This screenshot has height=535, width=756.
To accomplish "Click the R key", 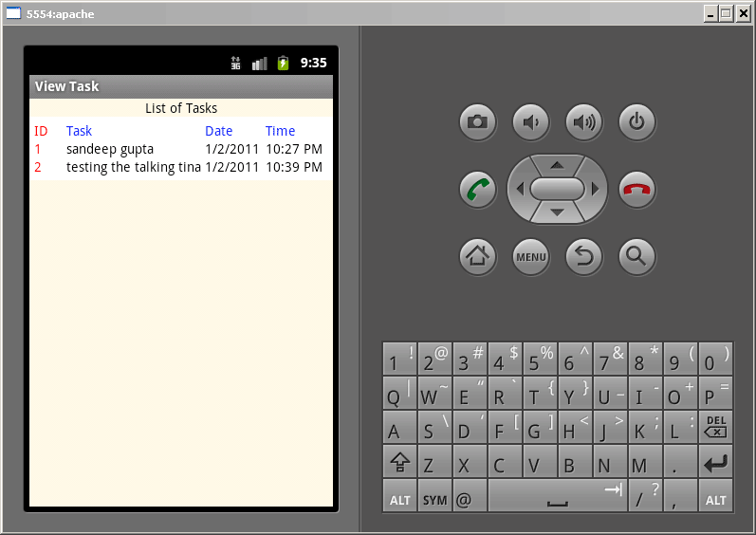I will 505,393.
